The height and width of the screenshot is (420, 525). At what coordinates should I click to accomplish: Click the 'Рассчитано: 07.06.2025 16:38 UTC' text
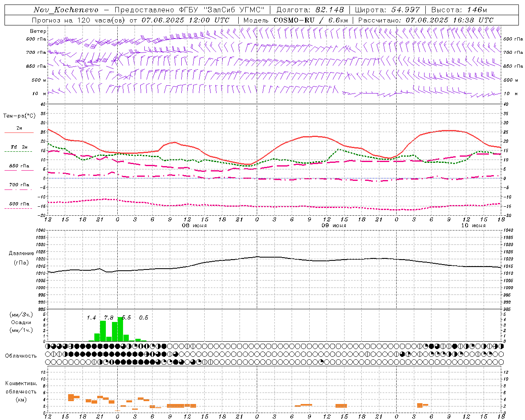coord(426,20)
